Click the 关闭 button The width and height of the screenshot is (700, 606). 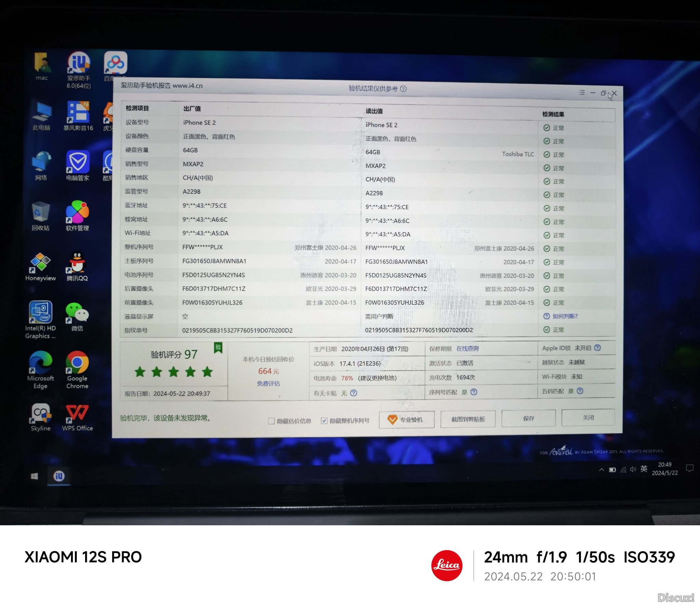tap(588, 418)
